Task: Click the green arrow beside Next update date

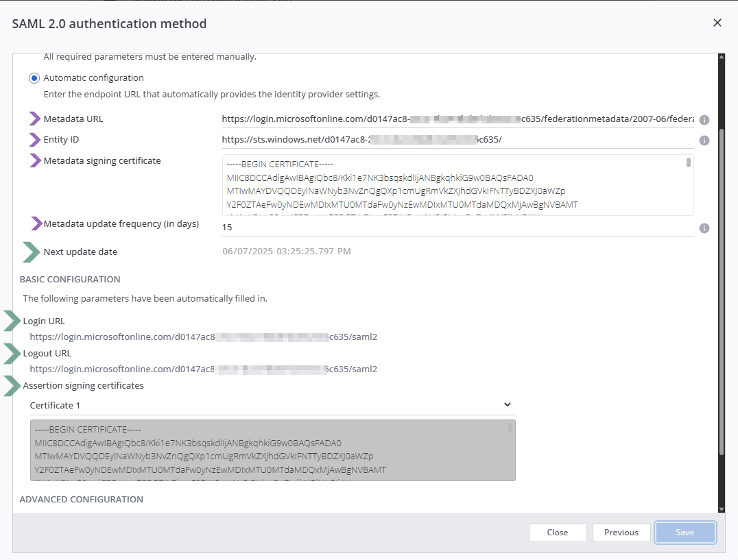Action: 32,252
